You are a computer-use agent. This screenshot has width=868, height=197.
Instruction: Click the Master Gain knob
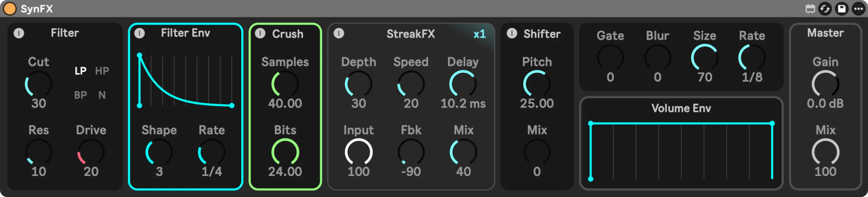point(825,84)
